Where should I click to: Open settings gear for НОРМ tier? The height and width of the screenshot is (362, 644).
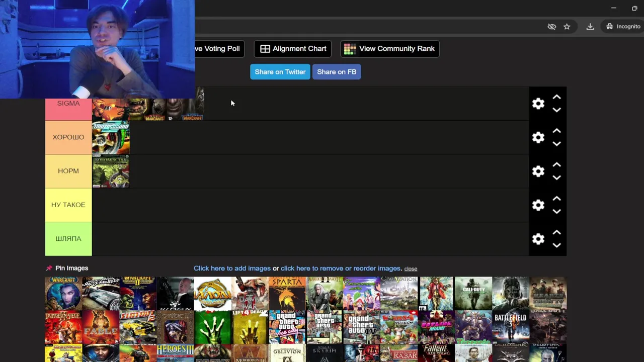tap(538, 171)
